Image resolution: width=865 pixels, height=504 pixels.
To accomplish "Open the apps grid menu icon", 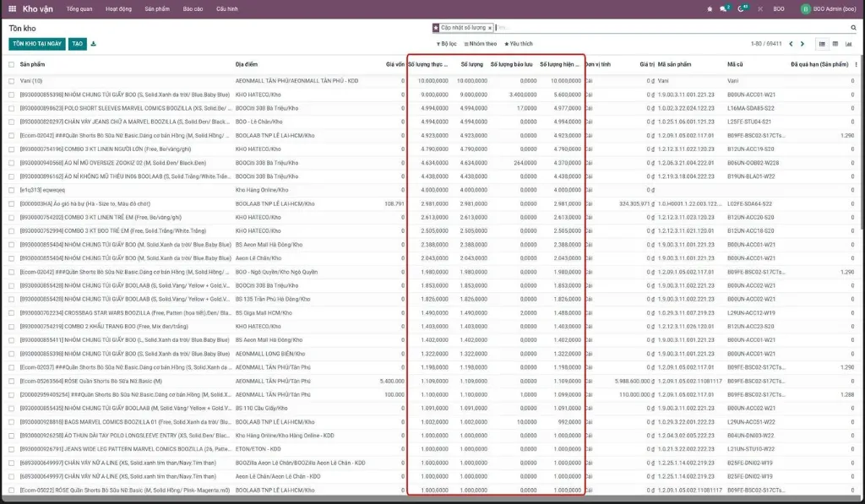I will point(12,8).
